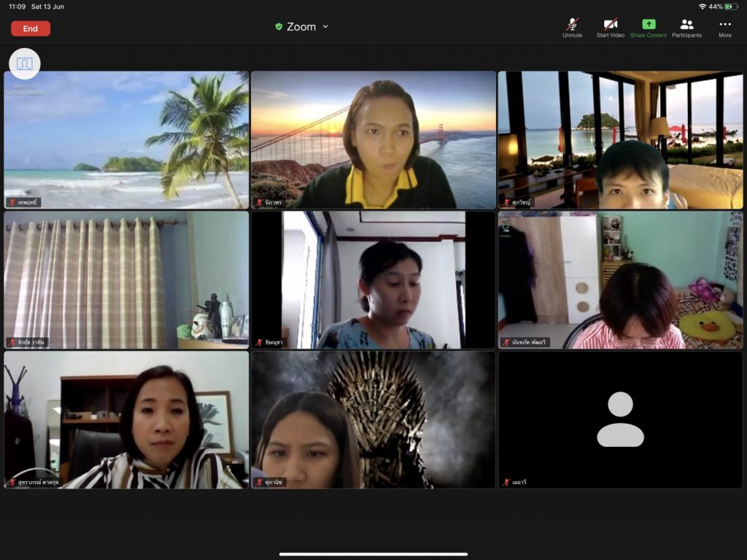Select the Iron Throne background video tile

point(373,420)
